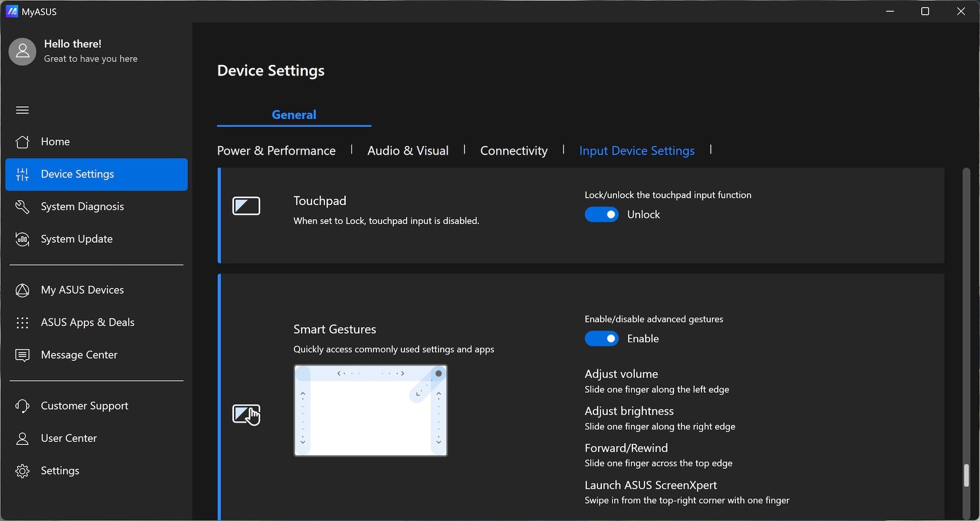This screenshot has height=521, width=980.
Task: Click the Device Settings sidebar label
Action: pyautogui.click(x=77, y=174)
